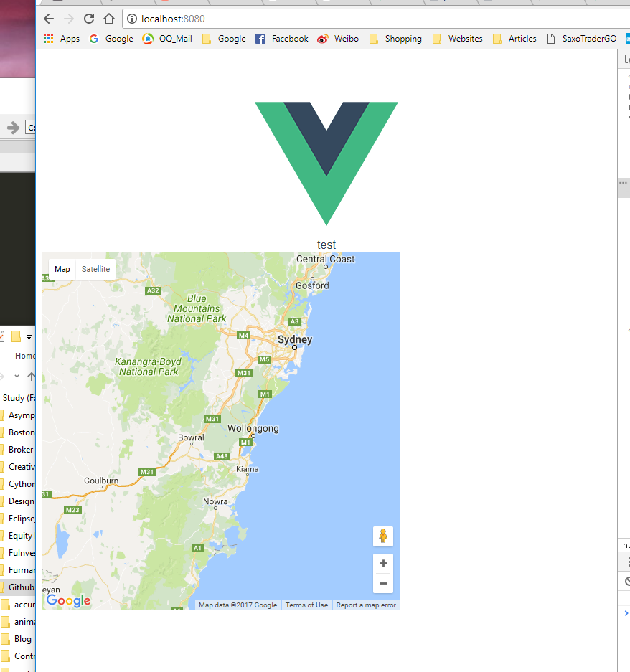The width and height of the screenshot is (630, 672).
Task: Select the Blog folder in Explorer
Action: pyautogui.click(x=18, y=639)
